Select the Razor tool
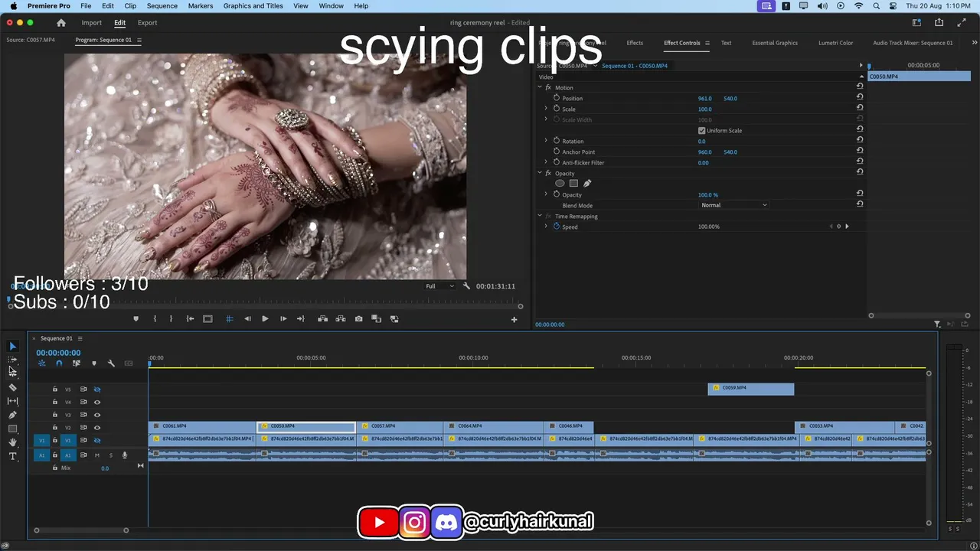 (12, 387)
